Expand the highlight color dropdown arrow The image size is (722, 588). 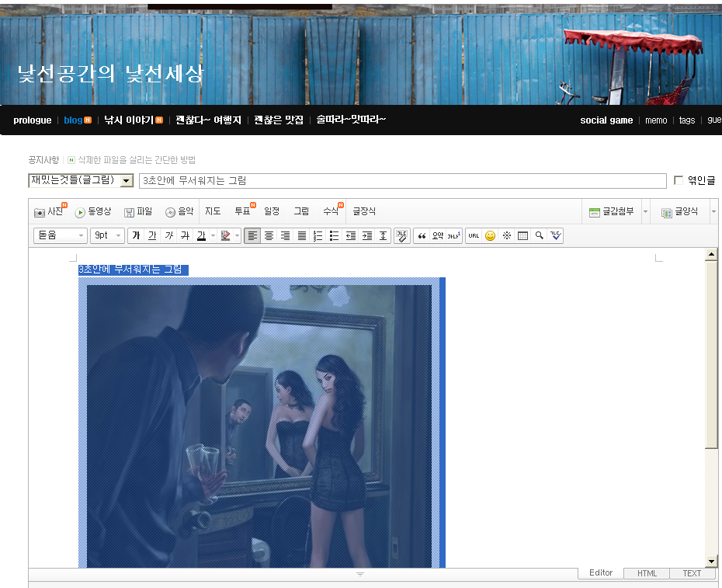(237, 235)
